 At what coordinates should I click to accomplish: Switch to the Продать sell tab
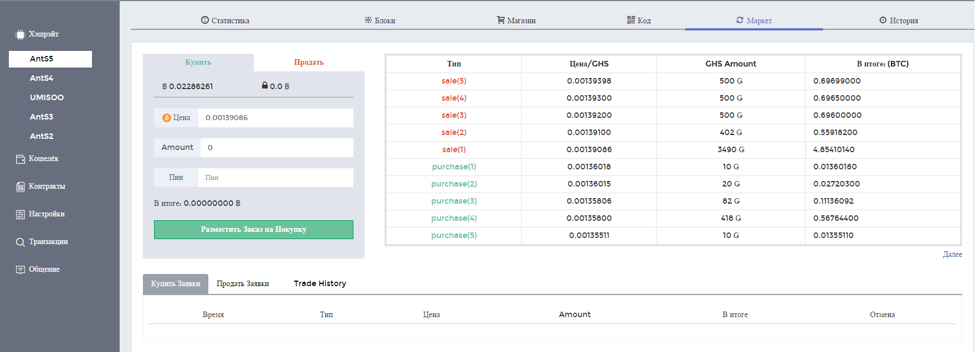point(309,63)
